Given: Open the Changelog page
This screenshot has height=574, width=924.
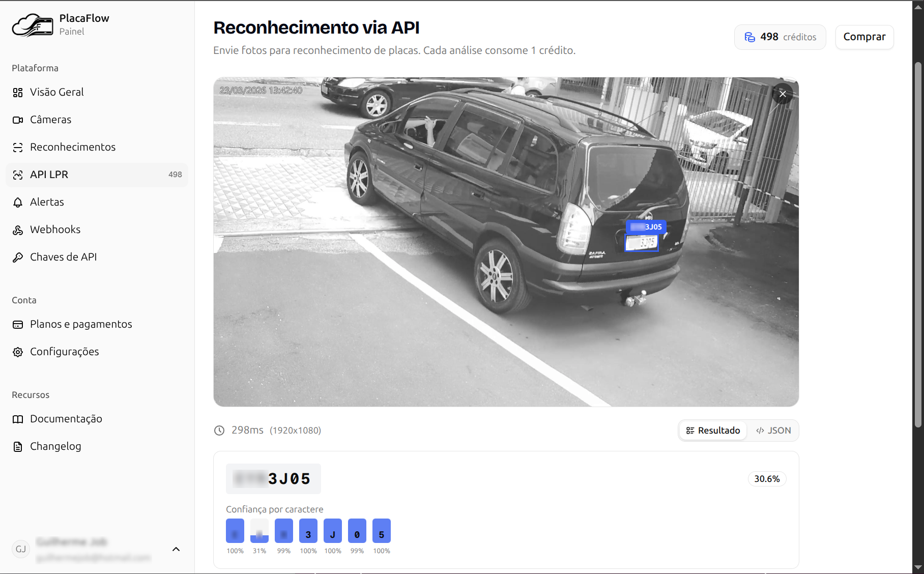Looking at the screenshot, I should point(55,446).
